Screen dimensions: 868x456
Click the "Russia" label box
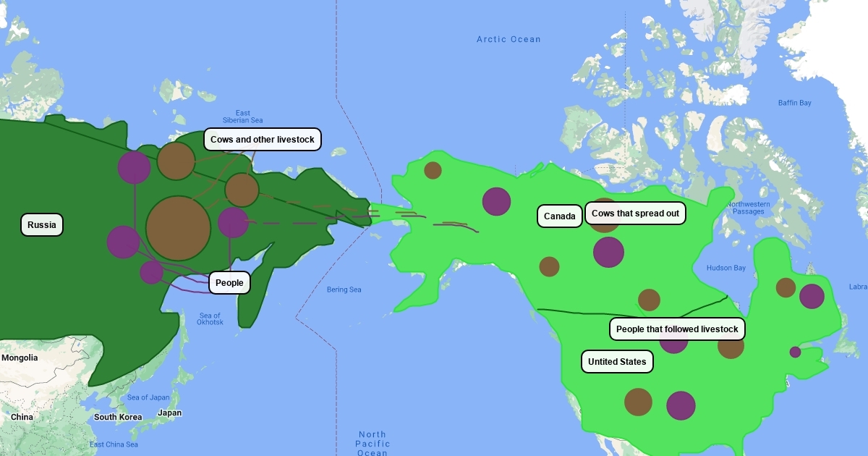pos(42,224)
